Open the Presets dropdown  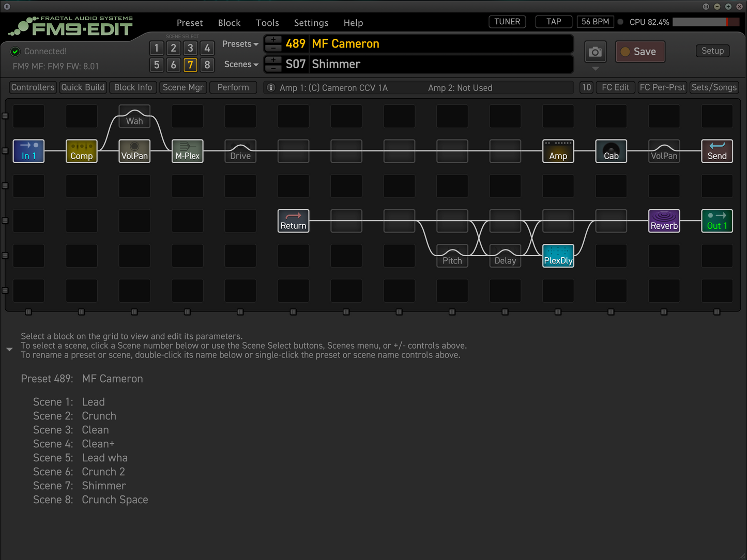tap(240, 44)
